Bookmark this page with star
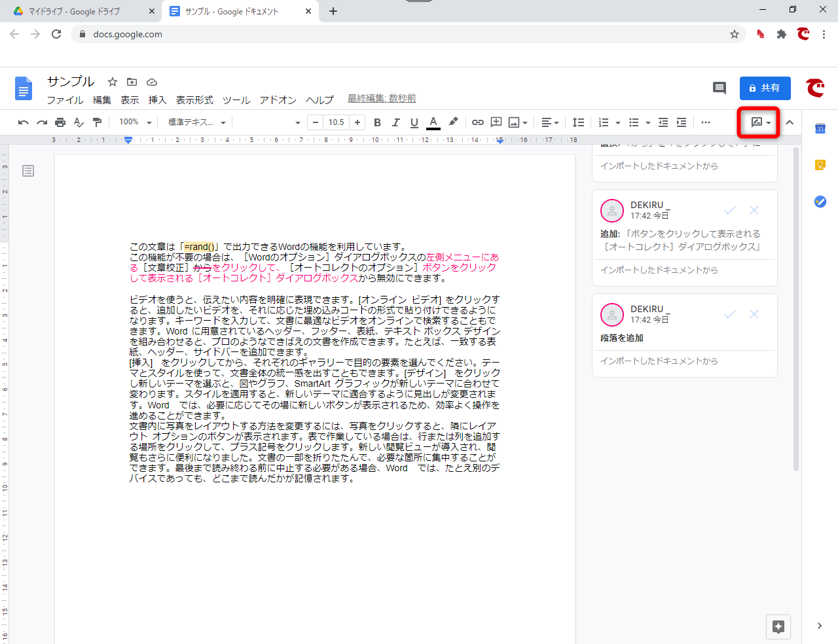The image size is (838, 644). [735, 34]
